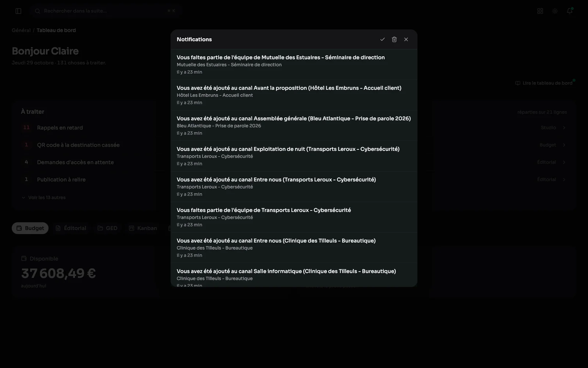
Task: Open Salle informatique channel notification
Action: click(x=294, y=275)
